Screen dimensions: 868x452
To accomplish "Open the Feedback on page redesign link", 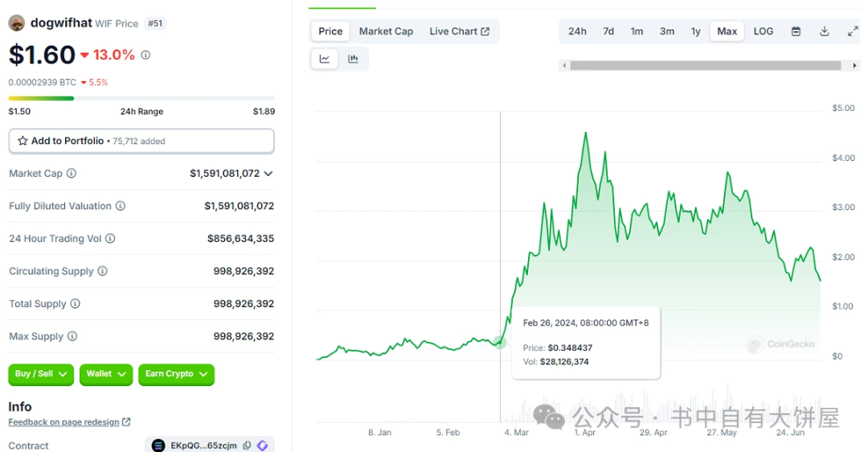I will pos(63,422).
